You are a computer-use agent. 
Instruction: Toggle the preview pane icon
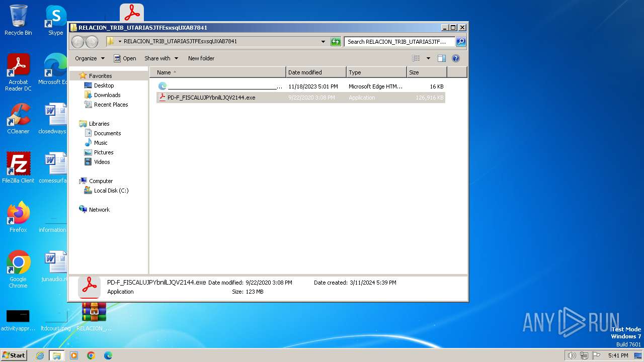pos(441,58)
